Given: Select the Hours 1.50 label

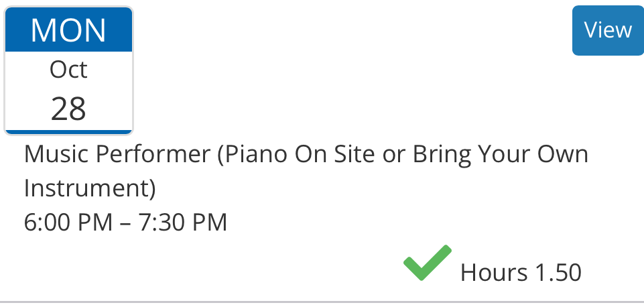Looking at the screenshot, I should (521, 273).
